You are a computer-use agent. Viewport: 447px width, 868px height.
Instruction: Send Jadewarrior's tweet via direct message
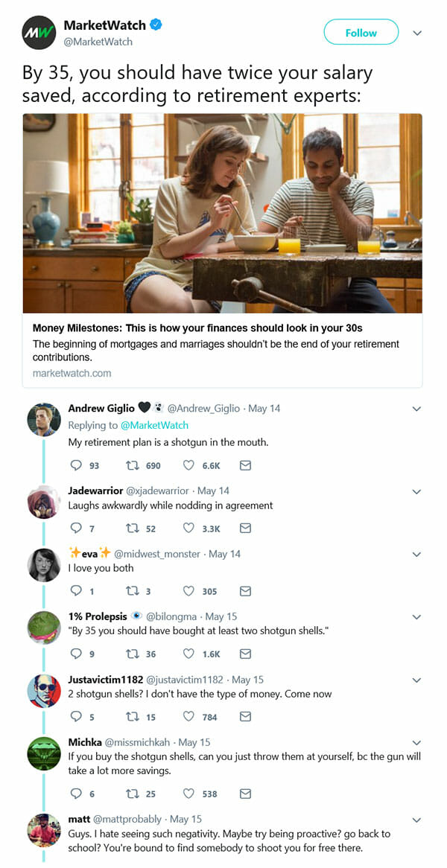click(245, 528)
